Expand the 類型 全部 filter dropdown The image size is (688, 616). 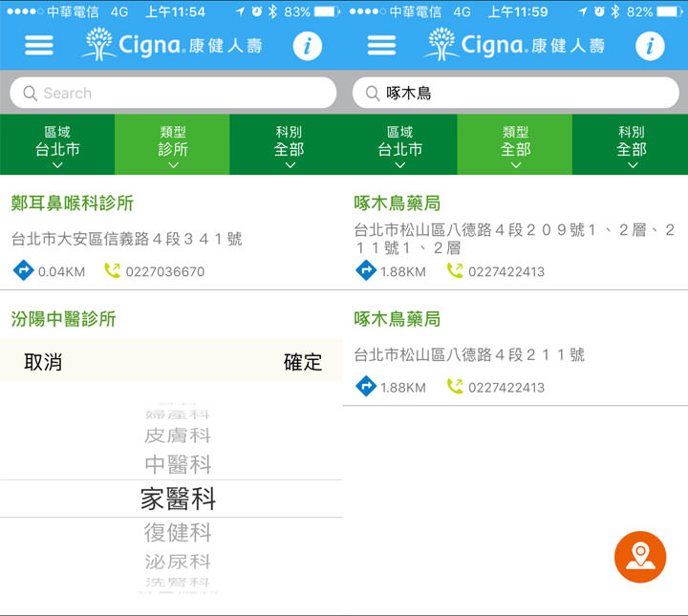pyautogui.click(x=515, y=144)
